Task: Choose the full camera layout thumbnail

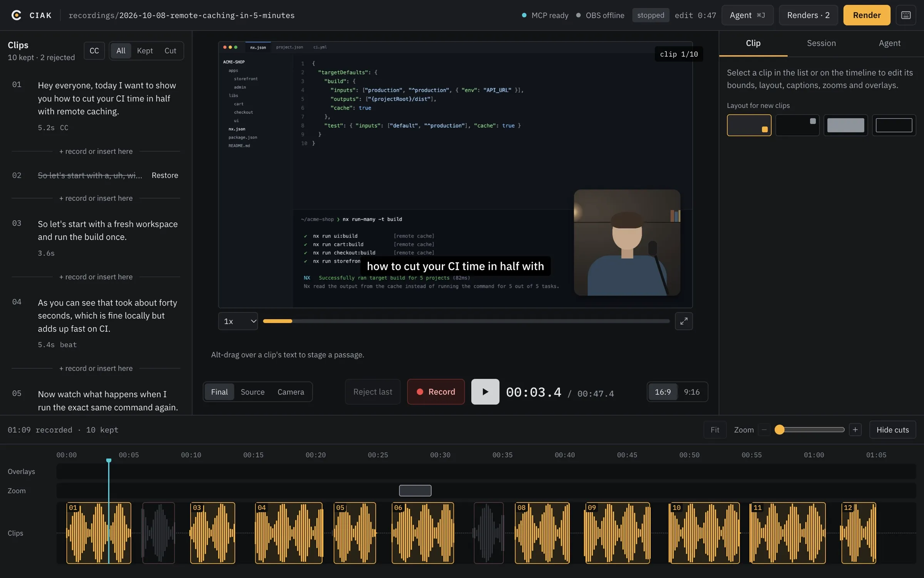Action: [x=845, y=125]
